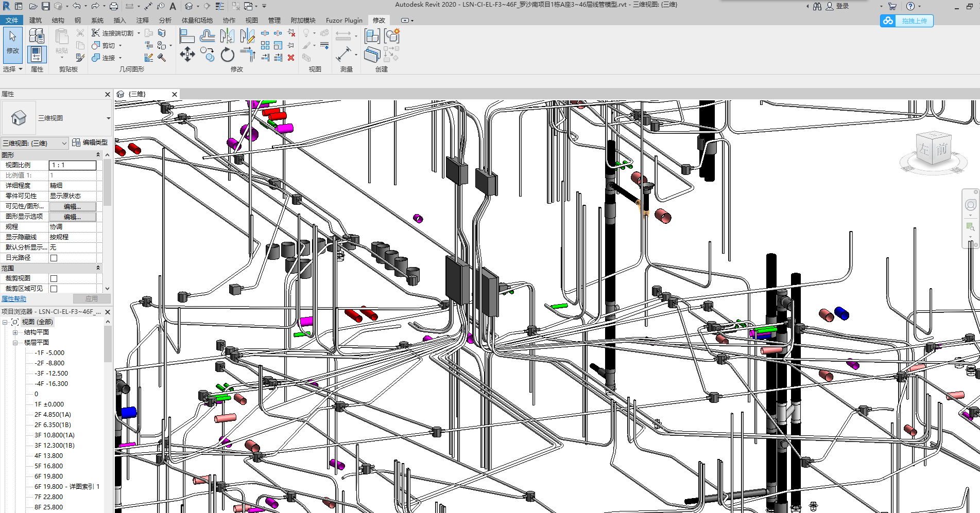Click the ViewCube front face

(x=941, y=149)
